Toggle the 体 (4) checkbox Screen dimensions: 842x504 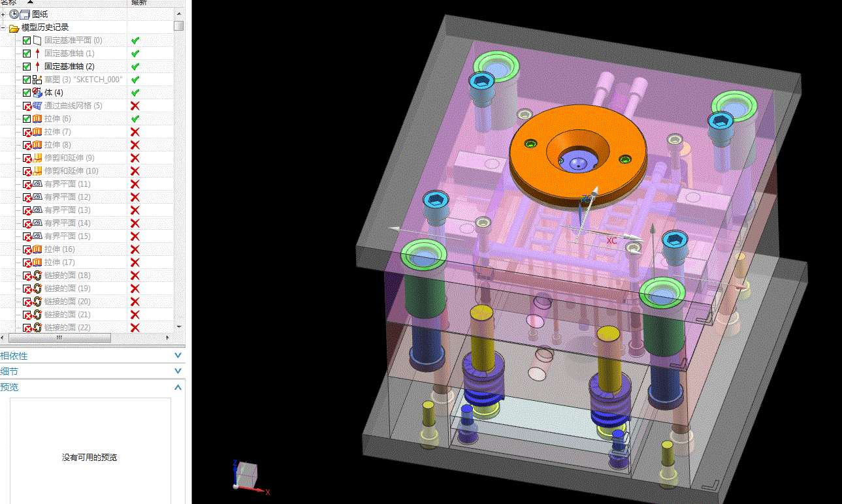27,93
